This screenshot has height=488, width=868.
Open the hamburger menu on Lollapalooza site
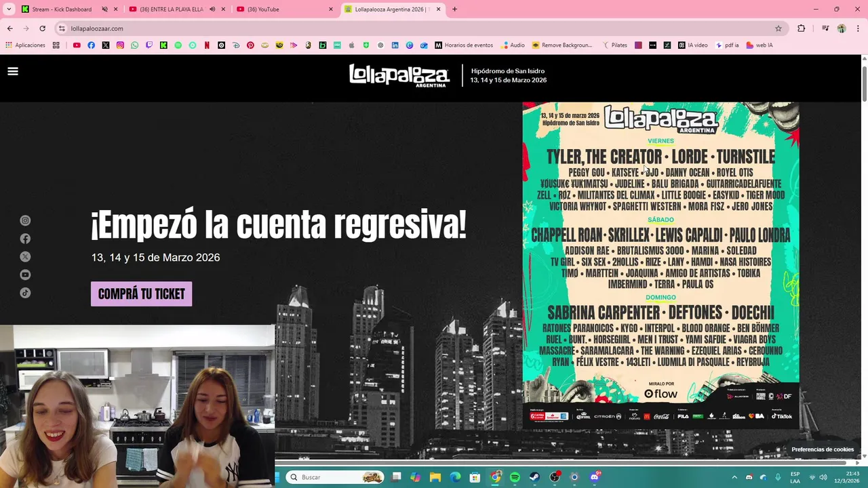(12, 71)
